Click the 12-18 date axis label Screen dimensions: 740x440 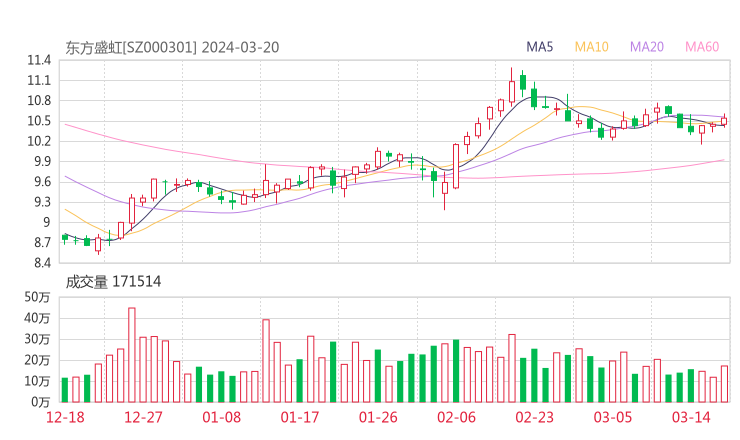tap(65, 417)
